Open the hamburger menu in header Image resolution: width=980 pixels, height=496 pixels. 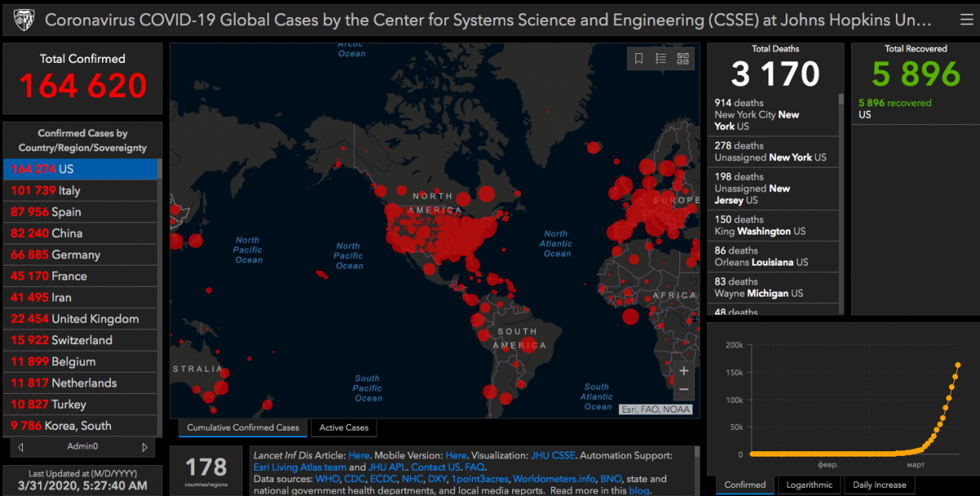click(966, 19)
